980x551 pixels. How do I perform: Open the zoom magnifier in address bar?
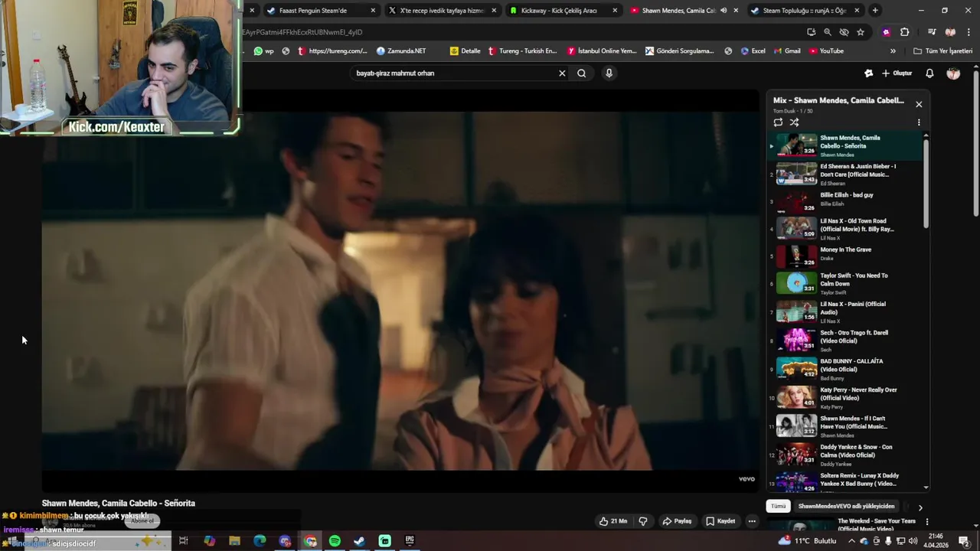(x=828, y=32)
